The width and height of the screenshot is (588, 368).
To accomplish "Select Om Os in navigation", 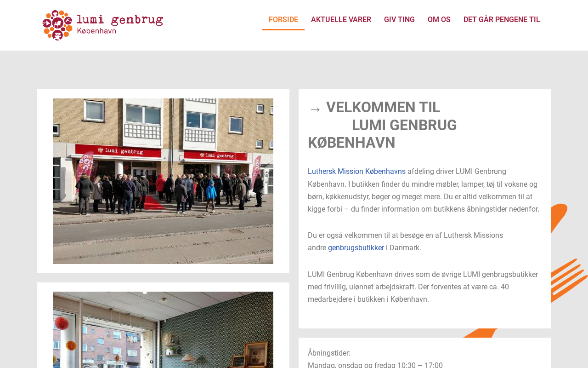I will 439,20.
